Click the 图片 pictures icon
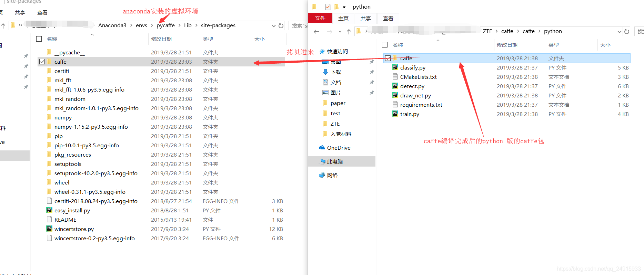The height and width of the screenshot is (275, 644). click(x=325, y=93)
